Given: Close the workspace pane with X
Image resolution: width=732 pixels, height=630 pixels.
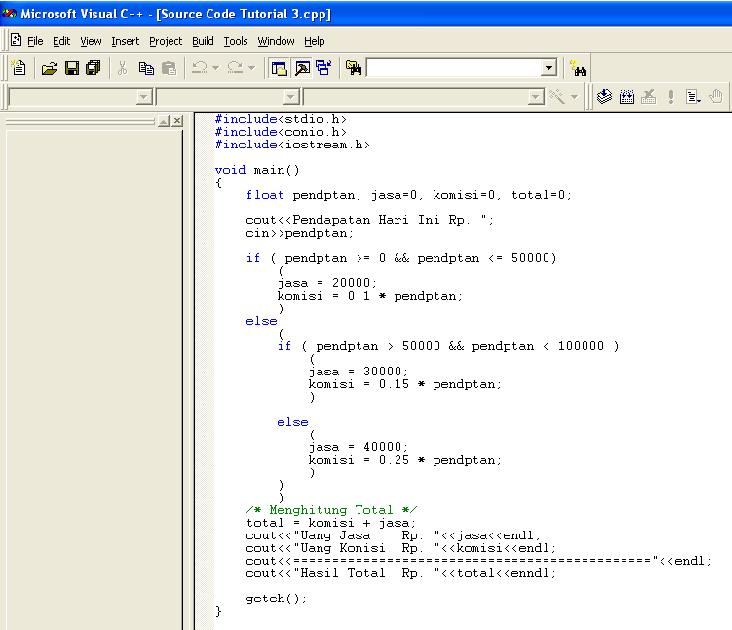Looking at the screenshot, I should (176, 121).
